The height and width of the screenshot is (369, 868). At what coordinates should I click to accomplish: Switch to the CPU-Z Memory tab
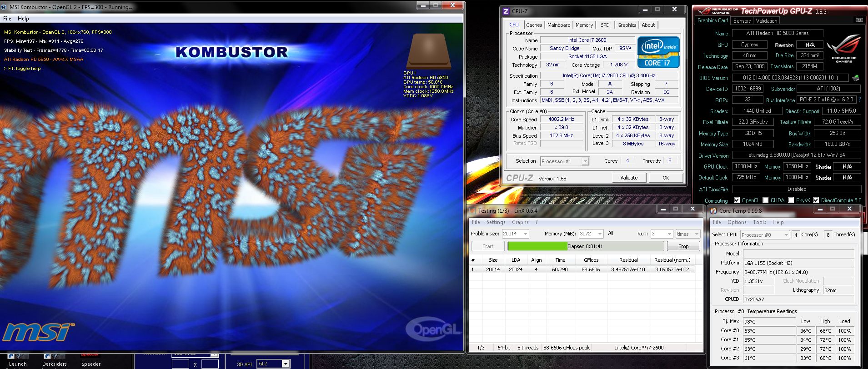click(584, 25)
